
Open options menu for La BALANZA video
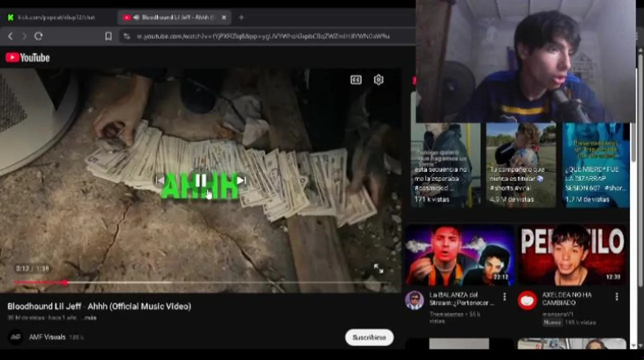pyautogui.click(x=504, y=297)
